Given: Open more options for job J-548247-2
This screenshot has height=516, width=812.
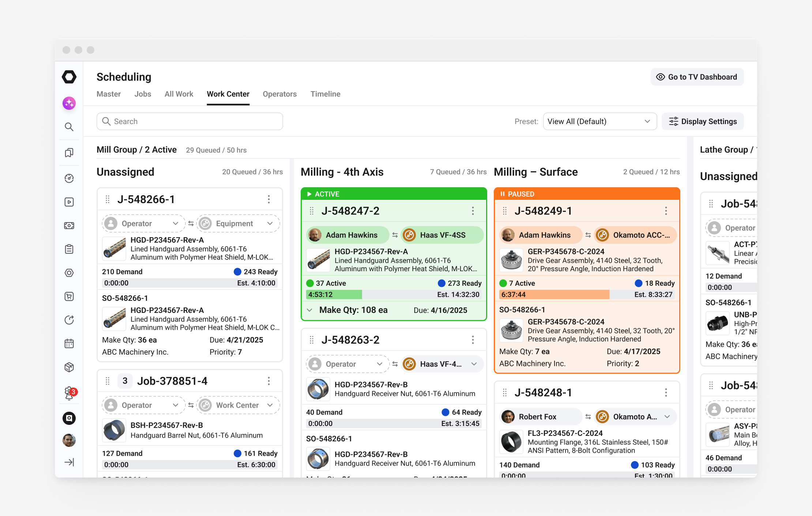Looking at the screenshot, I should point(473,211).
